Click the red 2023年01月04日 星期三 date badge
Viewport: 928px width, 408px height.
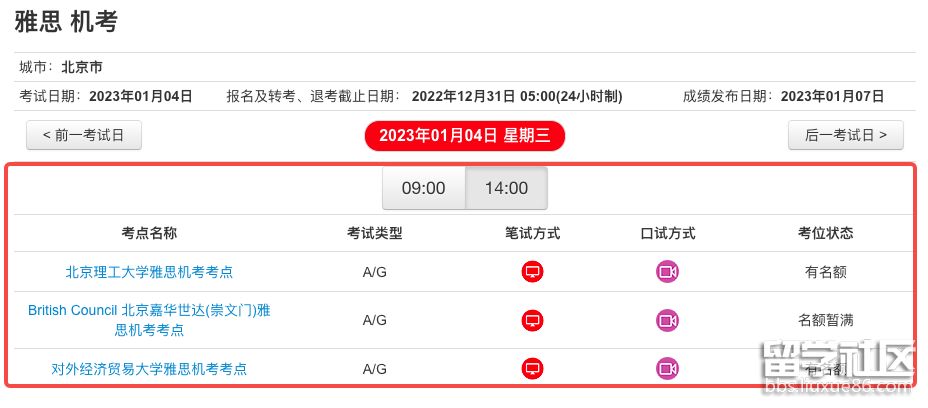(x=464, y=136)
